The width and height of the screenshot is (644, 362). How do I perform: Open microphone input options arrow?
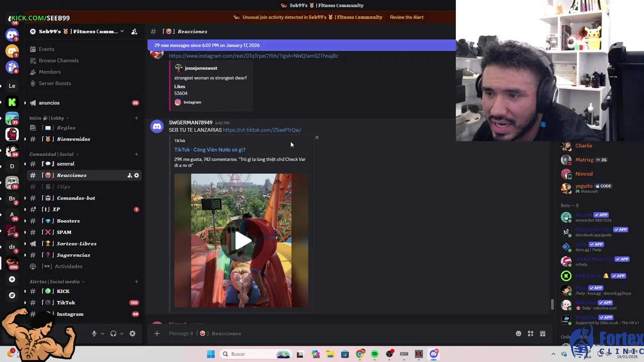102,333
